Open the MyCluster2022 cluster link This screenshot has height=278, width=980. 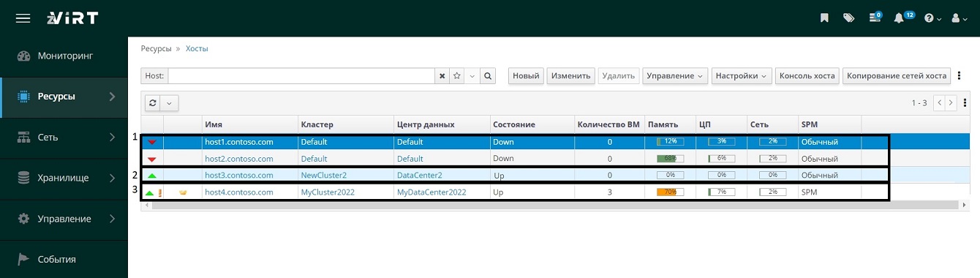pos(328,192)
